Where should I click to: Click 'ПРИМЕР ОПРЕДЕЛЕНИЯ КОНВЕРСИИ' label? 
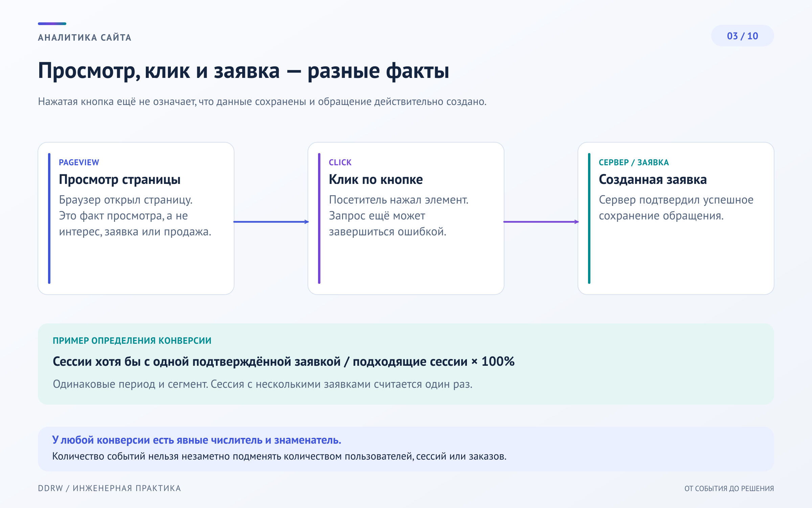pyautogui.click(x=132, y=341)
